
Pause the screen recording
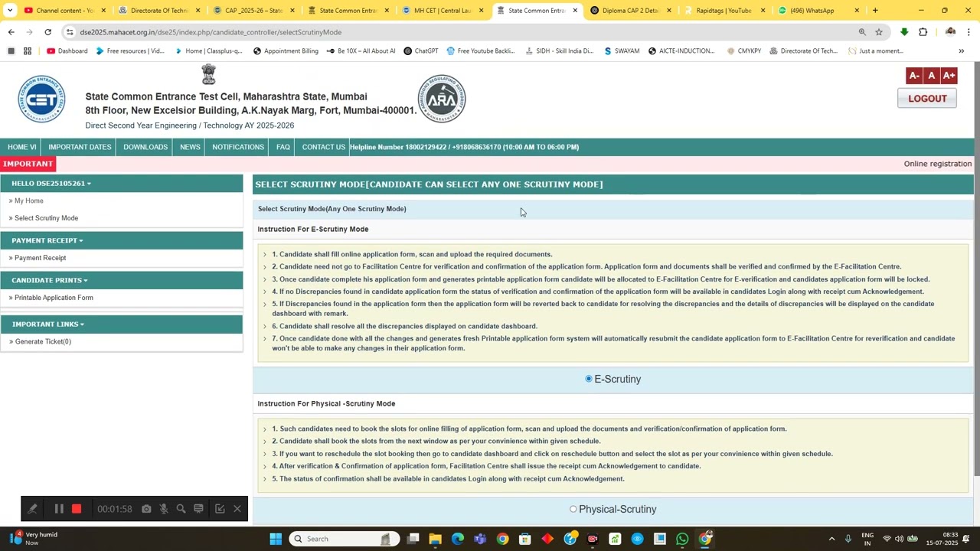[x=59, y=509]
